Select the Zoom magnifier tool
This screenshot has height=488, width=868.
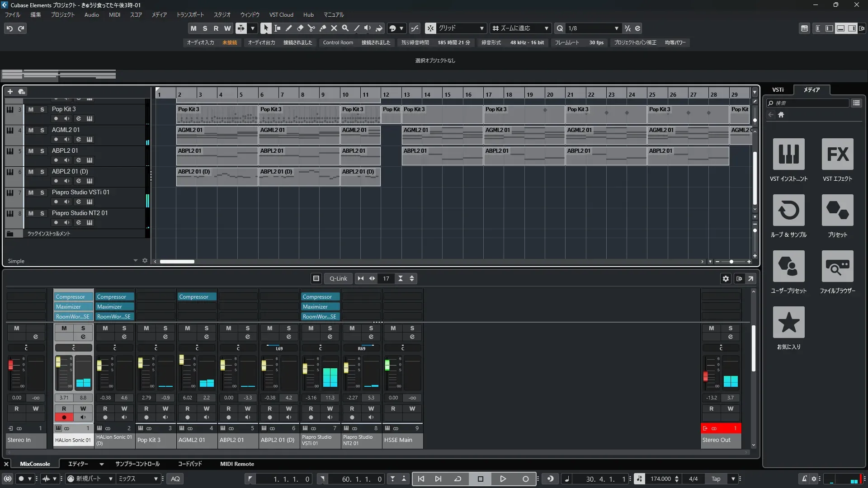(x=345, y=28)
